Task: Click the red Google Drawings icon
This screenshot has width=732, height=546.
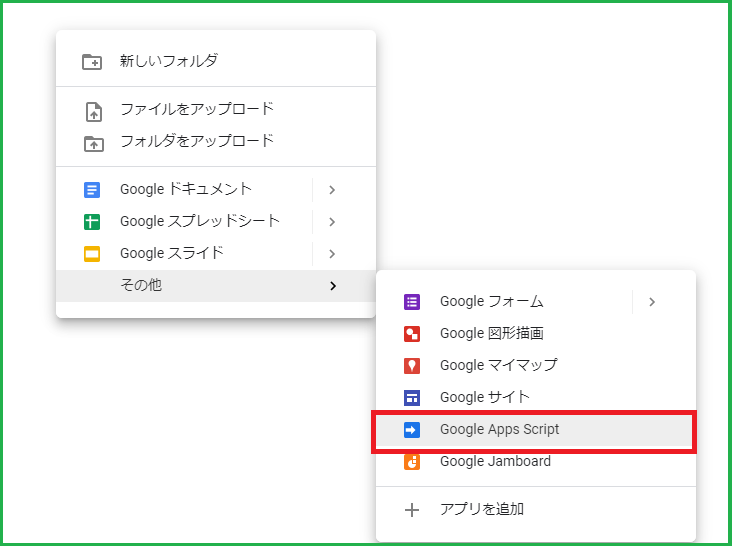Action: [x=412, y=334]
